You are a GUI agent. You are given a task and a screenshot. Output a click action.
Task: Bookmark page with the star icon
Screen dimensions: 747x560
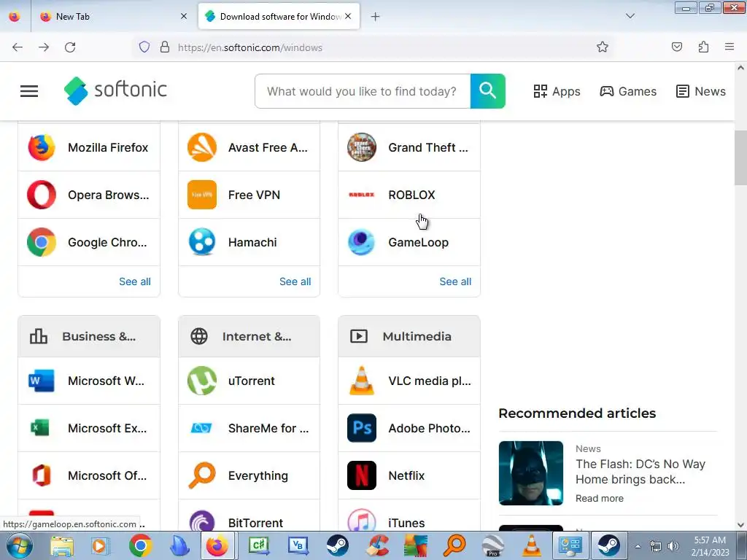click(602, 47)
